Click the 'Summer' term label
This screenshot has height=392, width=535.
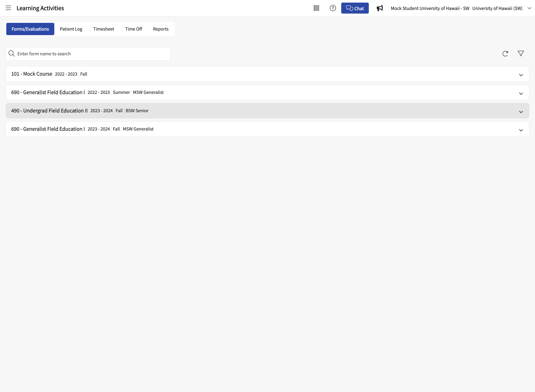click(121, 92)
